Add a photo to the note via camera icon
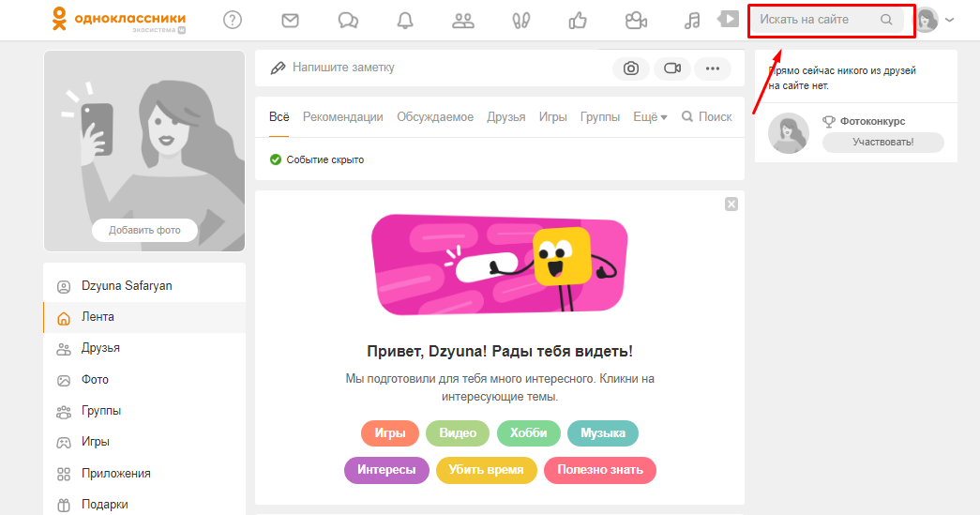Viewport: 980px width, 515px height. pyautogui.click(x=631, y=68)
